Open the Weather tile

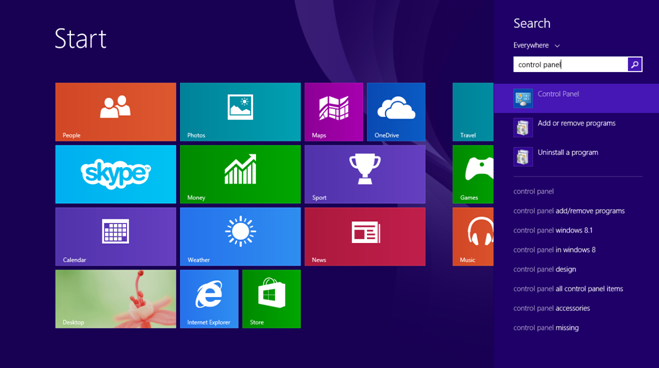point(240,237)
